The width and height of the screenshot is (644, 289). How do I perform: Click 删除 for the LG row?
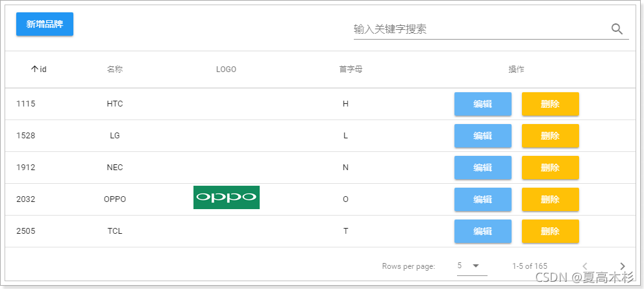click(551, 136)
